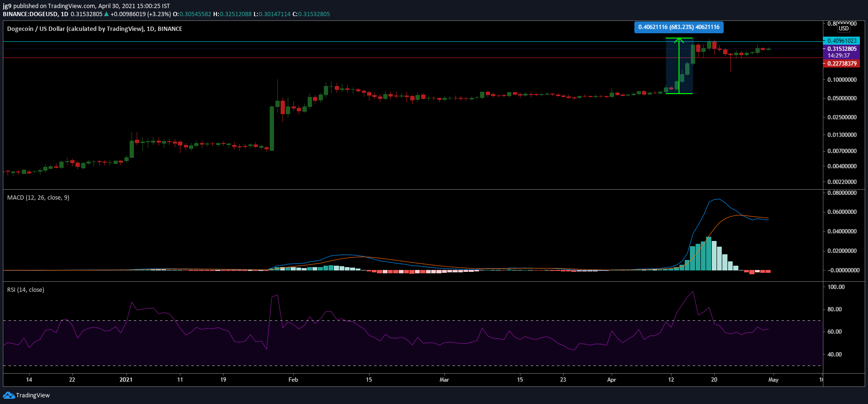868x404 pixels.
Task: Click the Feb date label on time axis
Action: [x=293, y=379]
